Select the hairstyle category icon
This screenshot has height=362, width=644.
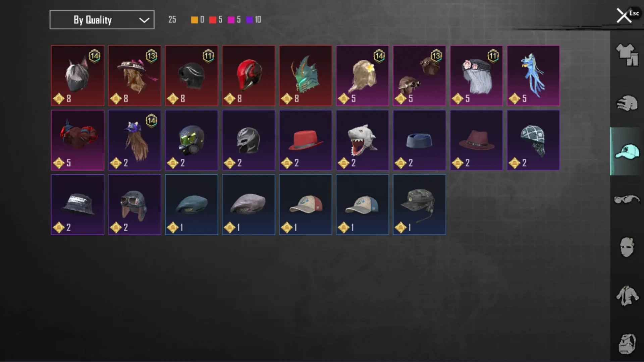[x=627, y=103]
